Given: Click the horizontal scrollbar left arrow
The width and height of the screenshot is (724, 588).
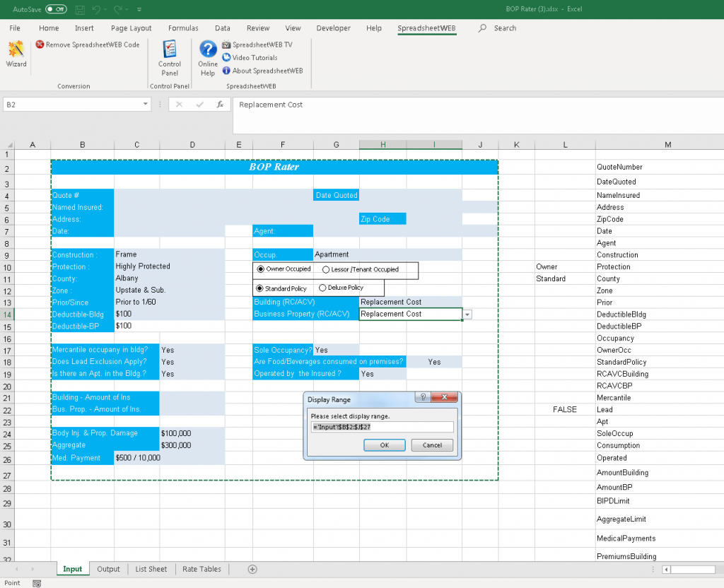Looking at the screenshot, I should coord(666,570).
